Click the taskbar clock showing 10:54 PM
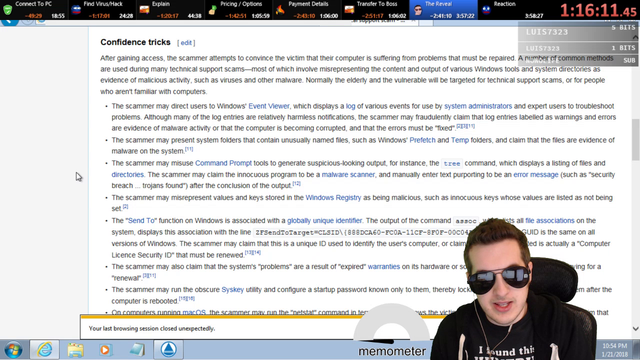 tap(614, 350)
